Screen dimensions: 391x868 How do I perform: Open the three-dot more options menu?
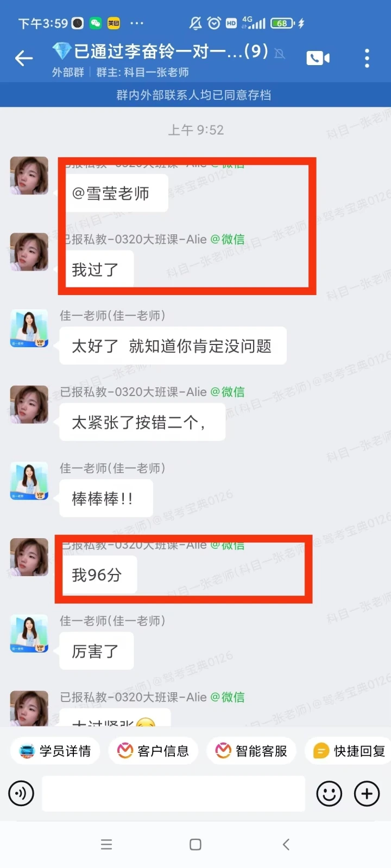point(367,58)
